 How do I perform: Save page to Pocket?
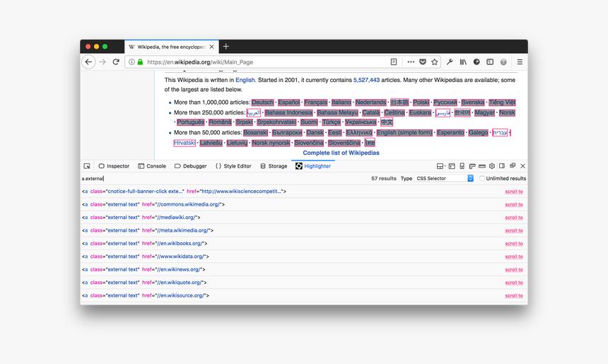(423, 62)
